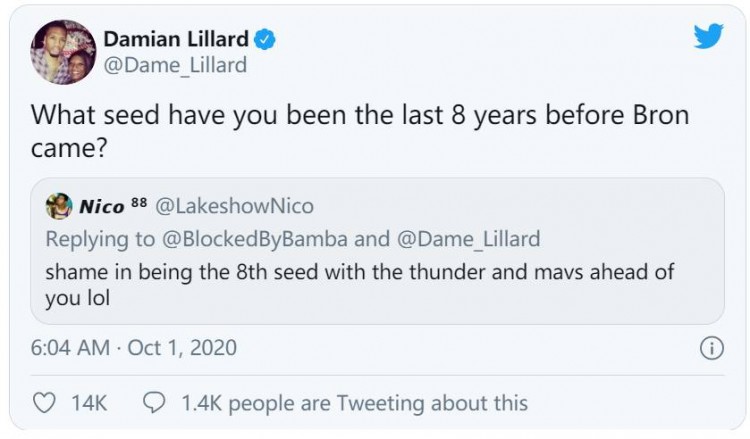Open the 6:04 AM Oct 1, 2020 timestamp
750x439 pixels.
pos(133,348)
